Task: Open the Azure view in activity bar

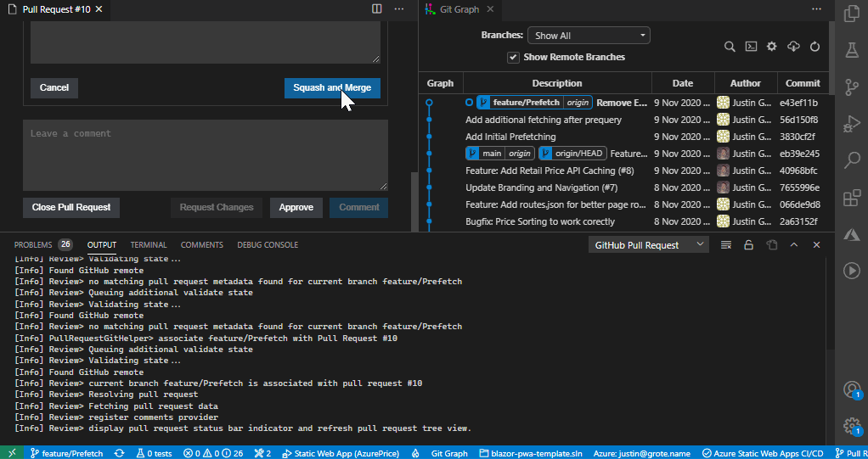Action: click(x=851, y=234)
